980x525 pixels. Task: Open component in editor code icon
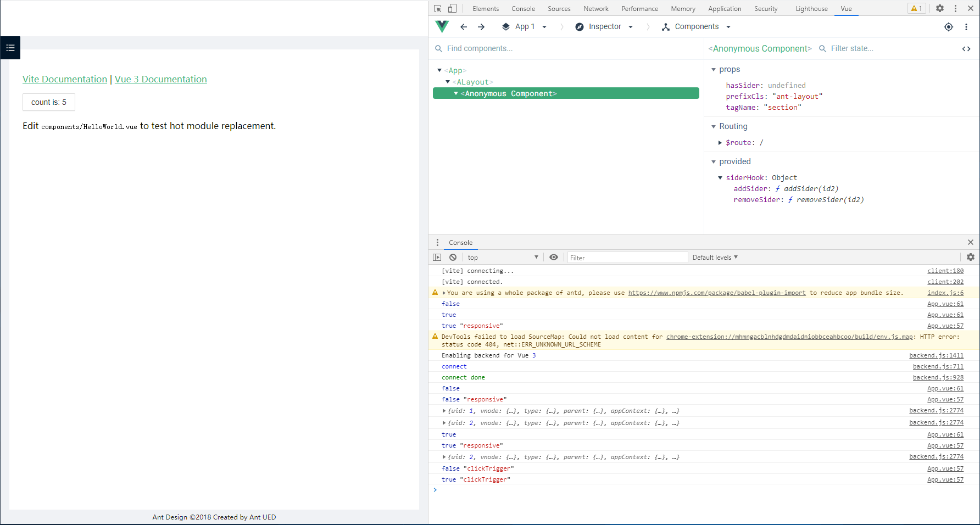[x=966, y=49]
